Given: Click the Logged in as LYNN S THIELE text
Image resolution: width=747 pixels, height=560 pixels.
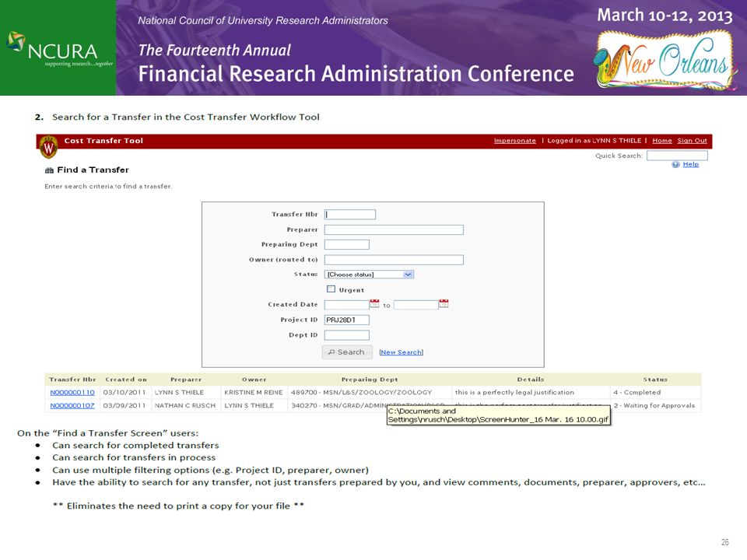Looking at the screenshot, I should click(594, 141).
